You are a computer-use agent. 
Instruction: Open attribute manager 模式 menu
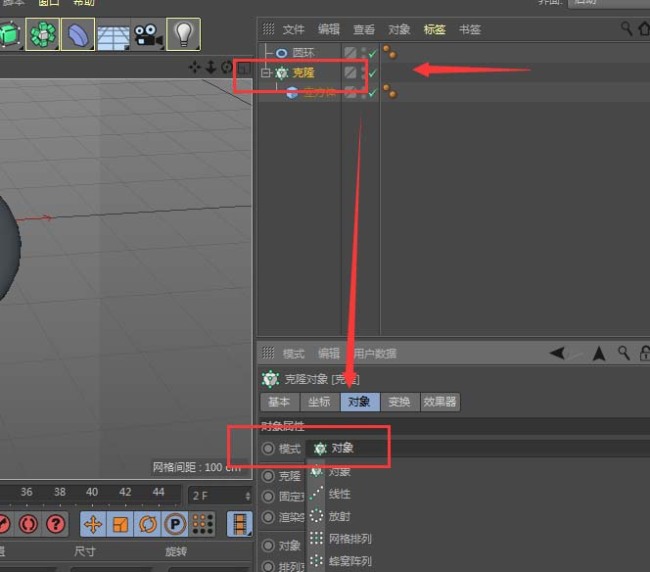point(293,354)
